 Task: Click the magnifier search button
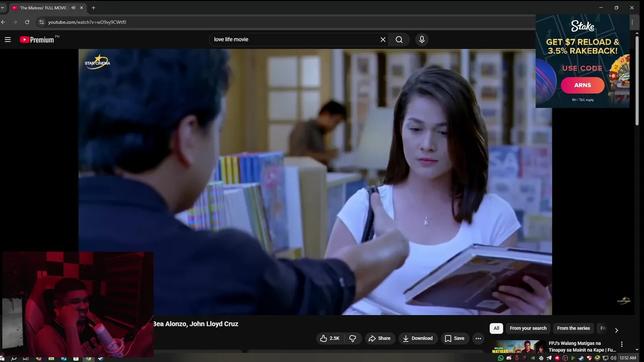(x=399, y=39)
